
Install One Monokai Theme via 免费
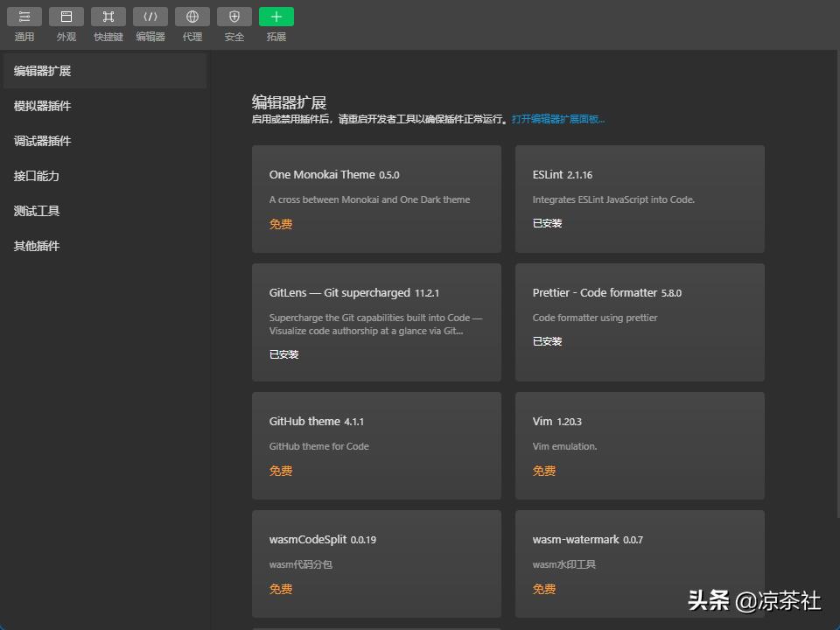[x=281, y=224]
